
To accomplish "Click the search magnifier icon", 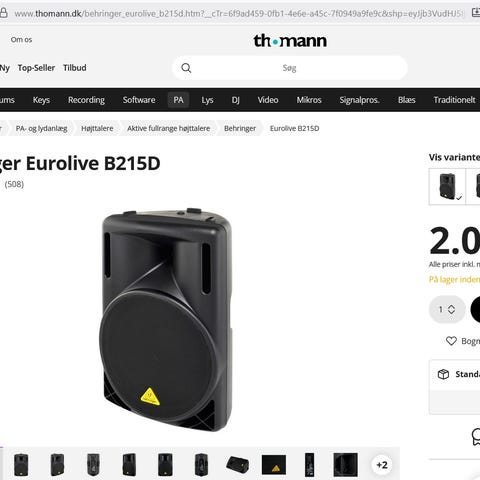I will point(186,68).
